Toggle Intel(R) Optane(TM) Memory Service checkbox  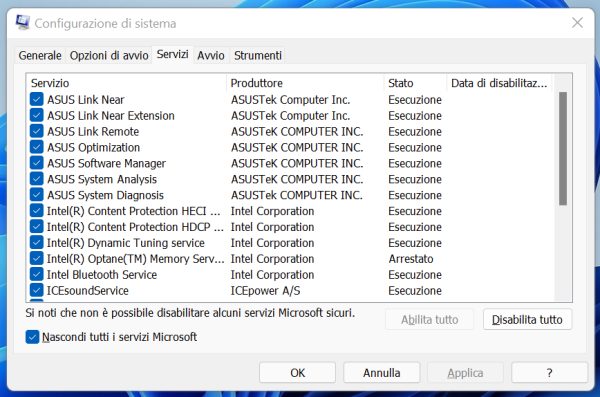(x=36, y=258)
